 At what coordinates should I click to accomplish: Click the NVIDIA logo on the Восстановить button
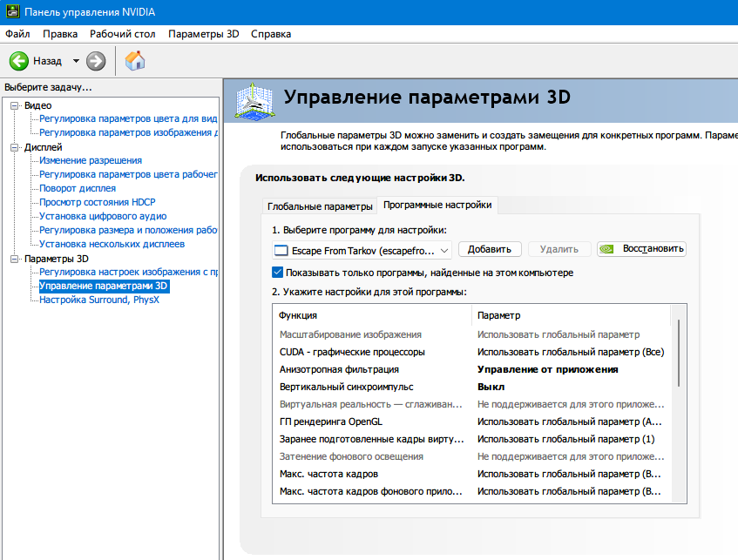pyautogui.click(x=607, y=249)
